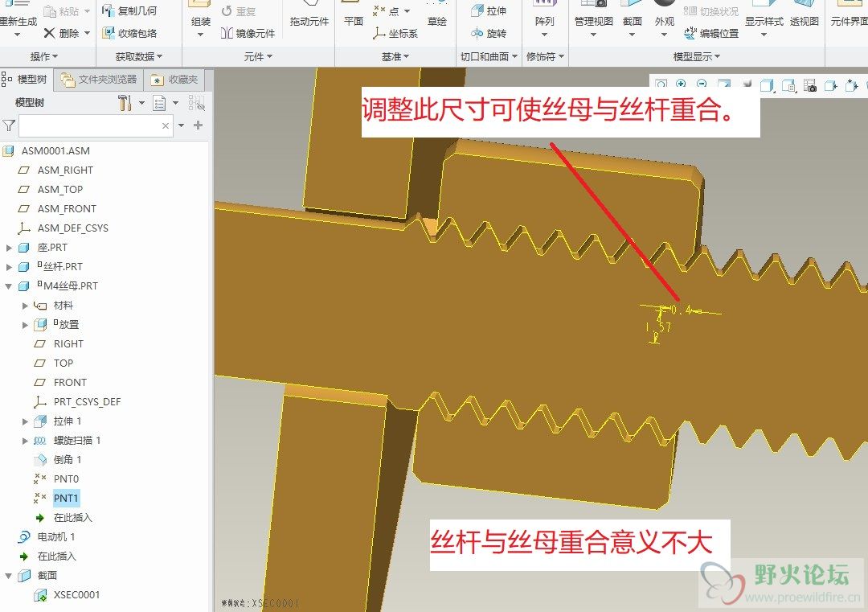Image resolution: width=868 pixels, height=612 pixels.
Task: Click the saved views camera icon
Action: 810,84
